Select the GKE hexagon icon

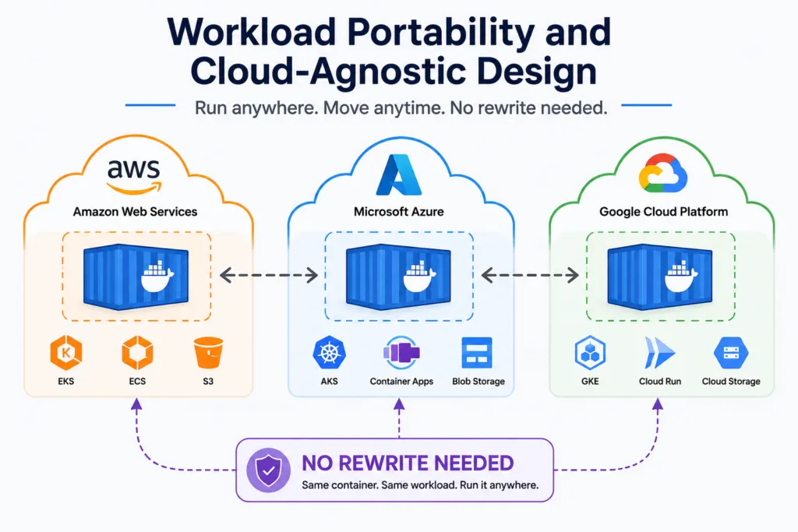click(590, 353)
